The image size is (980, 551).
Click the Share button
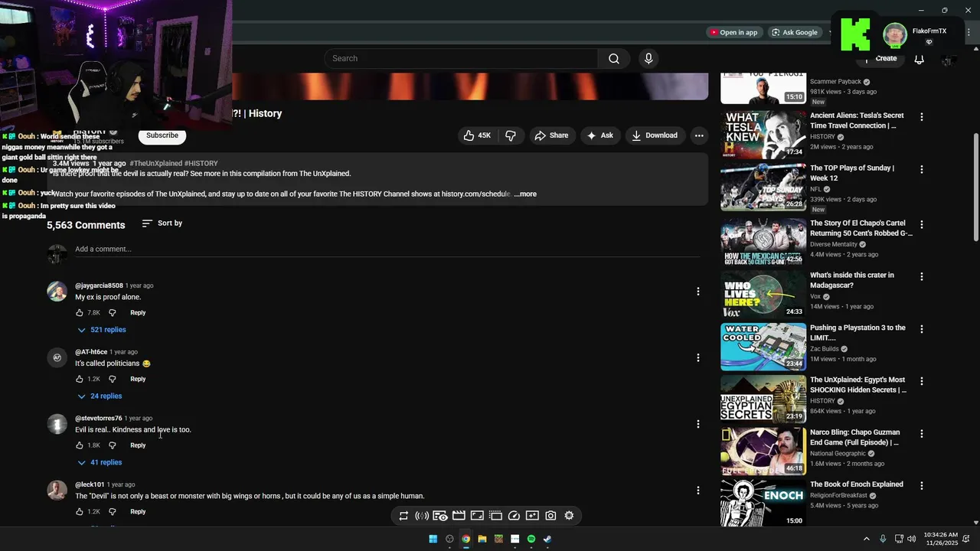point(551,135)
